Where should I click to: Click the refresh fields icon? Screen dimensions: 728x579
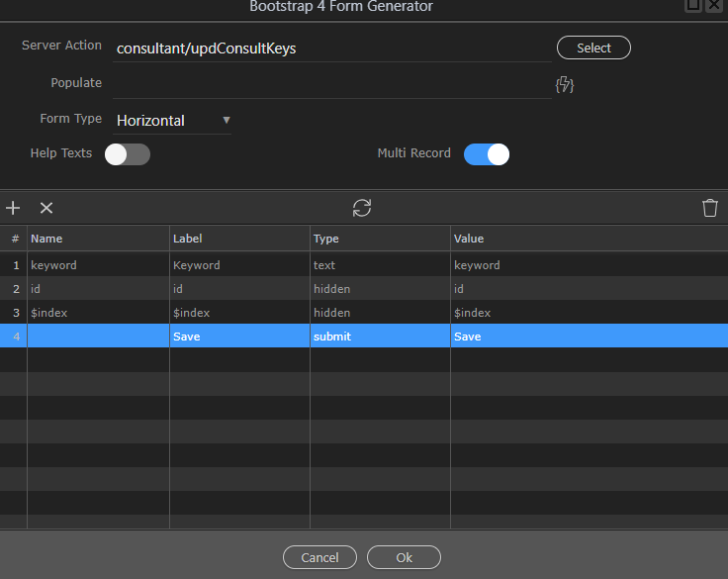pos(362,208)
